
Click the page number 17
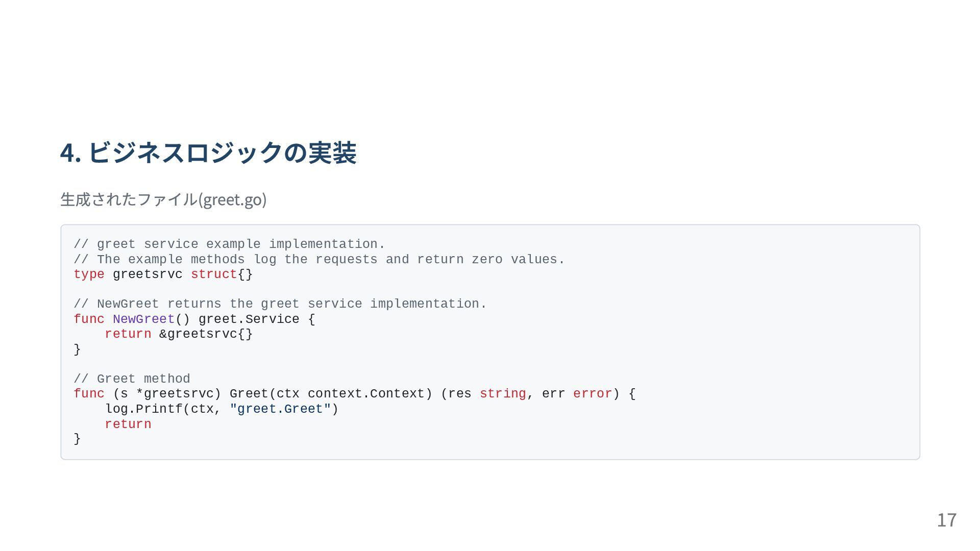(947, 520)
